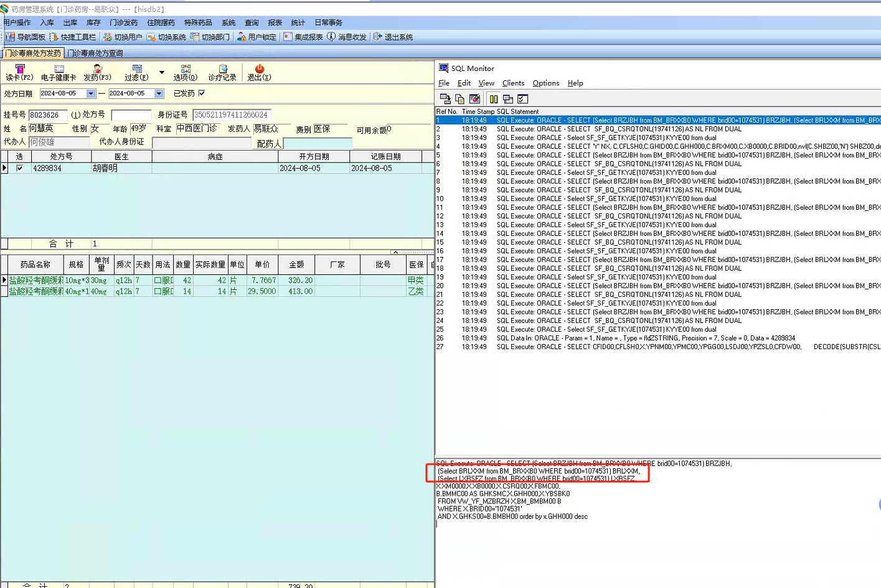881x588 pixels.
Task: Click 切换用户 switch user button
Action: pyautogui.click(x=123, y=37)
